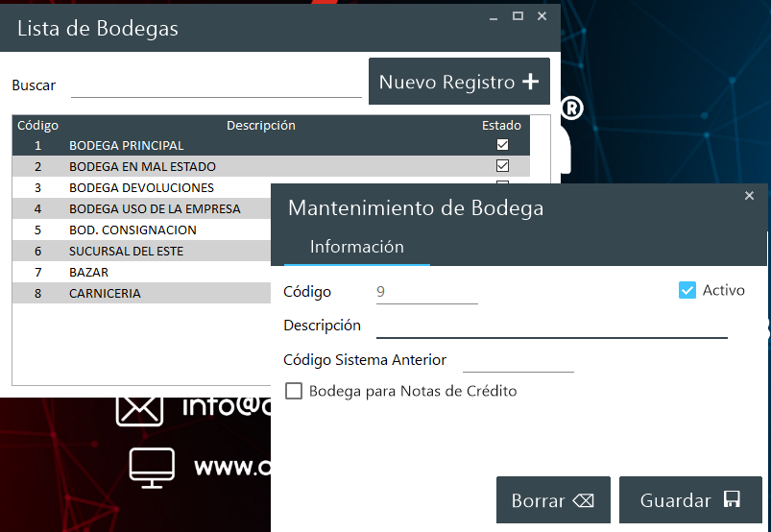Image resolution: width=771 pixels, height=532 pixels.
Task: Uncheck the Activo checkbox
Action: click(x=687, y=290)
